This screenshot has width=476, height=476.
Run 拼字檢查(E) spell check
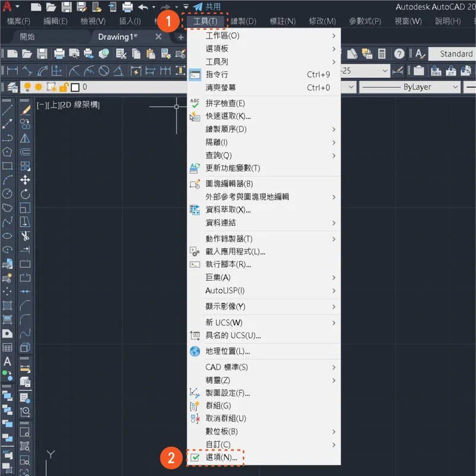(264, 104)
